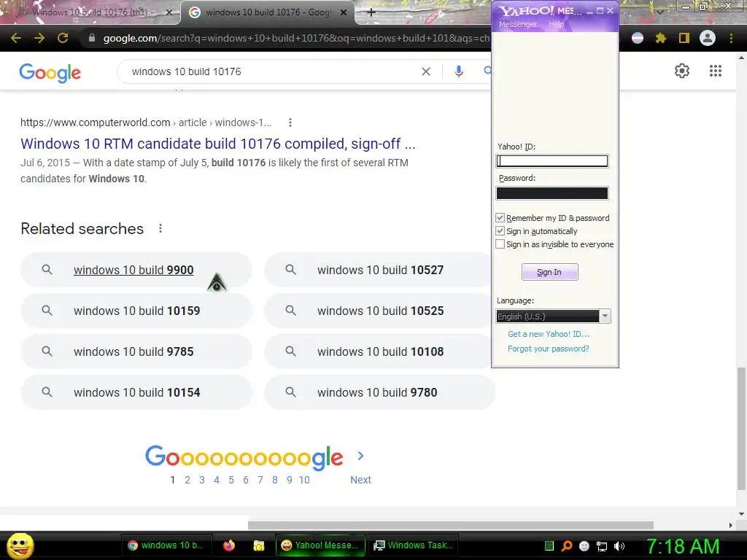
Task: Search related windows 10 build 10108
Action: pyautogui.click(x=379, y=351)
